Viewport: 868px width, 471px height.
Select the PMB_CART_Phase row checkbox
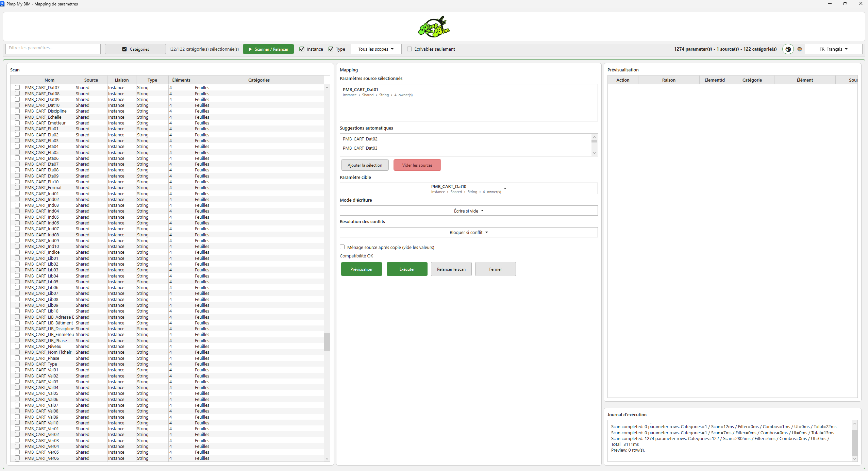point(17,358)
